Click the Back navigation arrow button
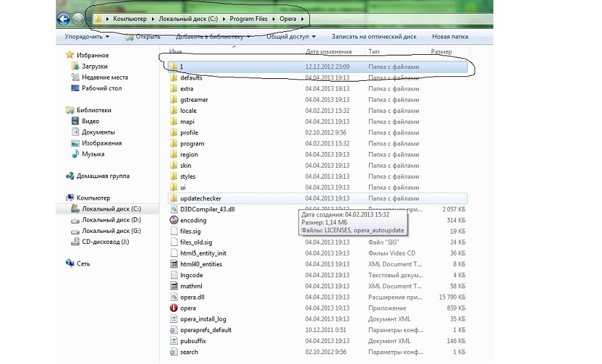 [x=63, y=19]
